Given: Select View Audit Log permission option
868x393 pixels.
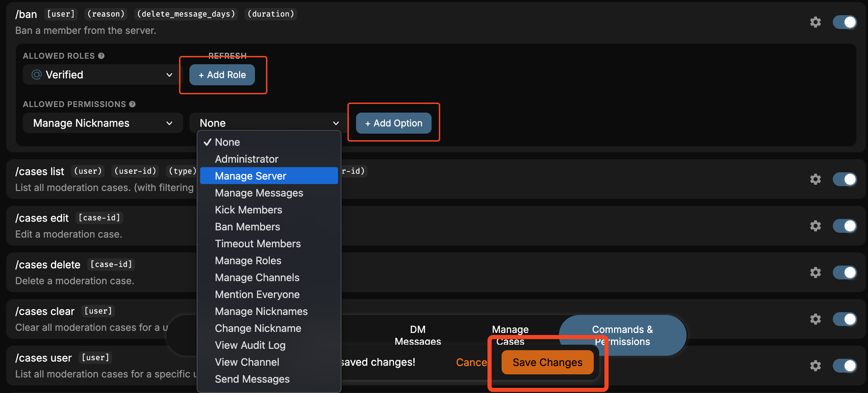Looking at the screenshot, I should [269, 345].
